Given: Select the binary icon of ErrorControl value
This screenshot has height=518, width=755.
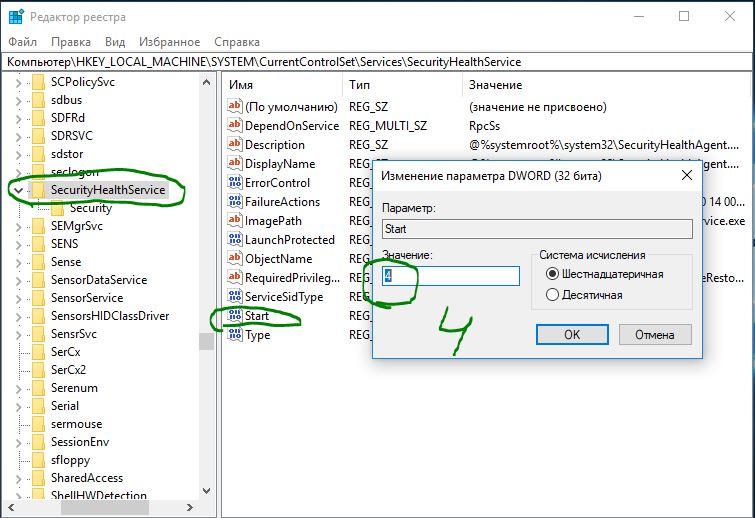Looking at the screenshot, I should 234,182.
